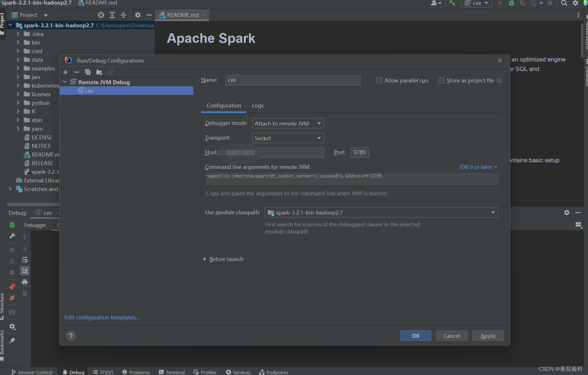The width and height of the screenshot is (588, 375).
Task: Click the build hammer icon in top toolbar
Action: pos(452,3)
